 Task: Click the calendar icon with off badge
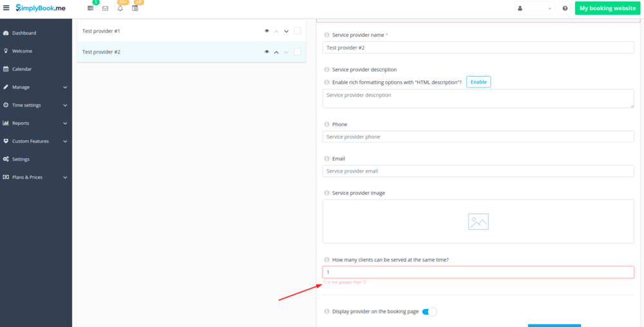(135, 8)
